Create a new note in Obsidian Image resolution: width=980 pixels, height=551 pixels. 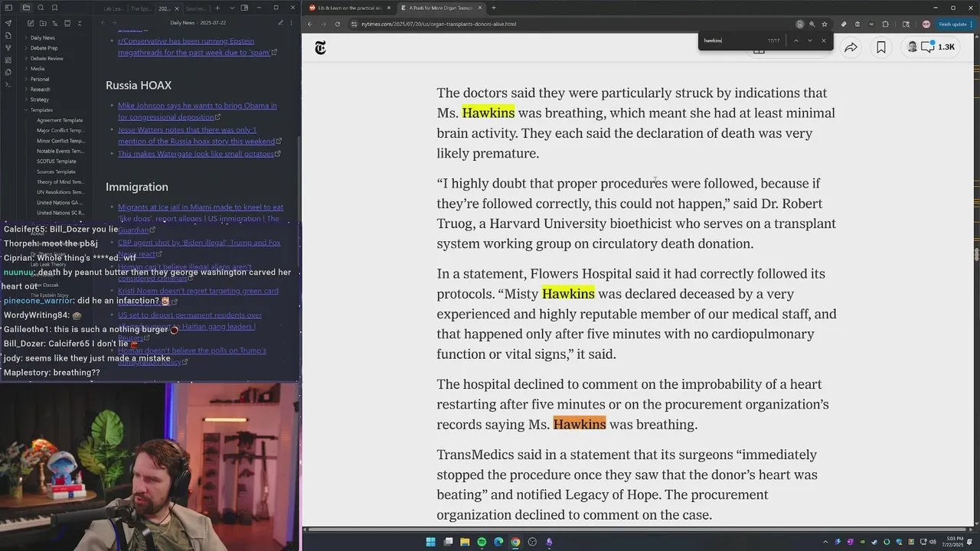coord(31,23)
